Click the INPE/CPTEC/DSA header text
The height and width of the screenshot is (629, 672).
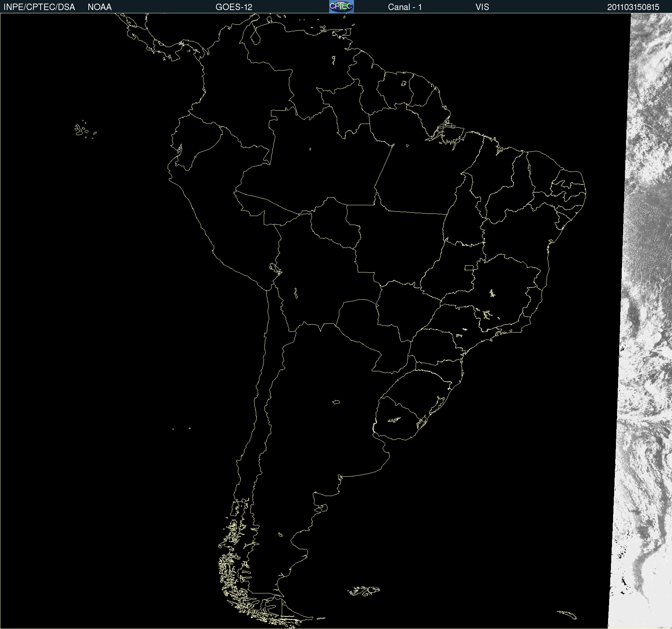(39, 7)
